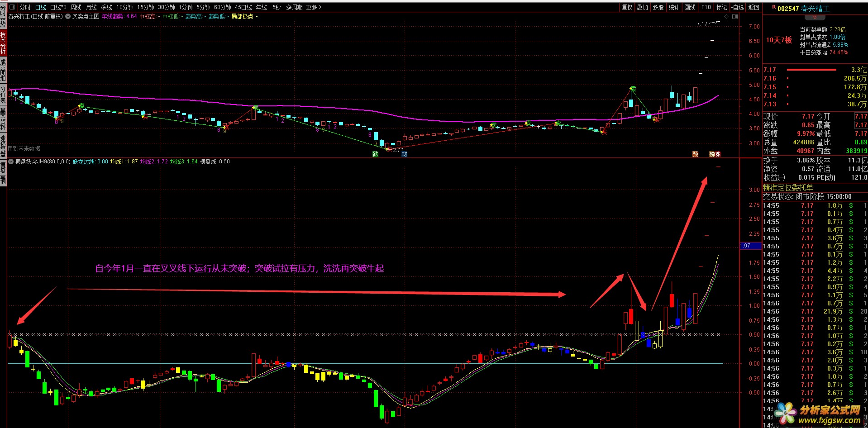Open 技术分析 sidebar tab
Screen dimensions: 868x428
pyautogui.click(x=3, y=43)
